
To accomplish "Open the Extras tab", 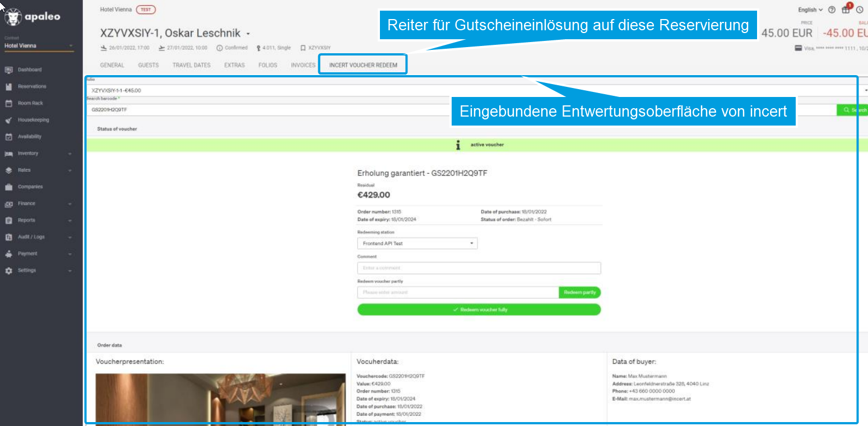I will tap(235, 66).
